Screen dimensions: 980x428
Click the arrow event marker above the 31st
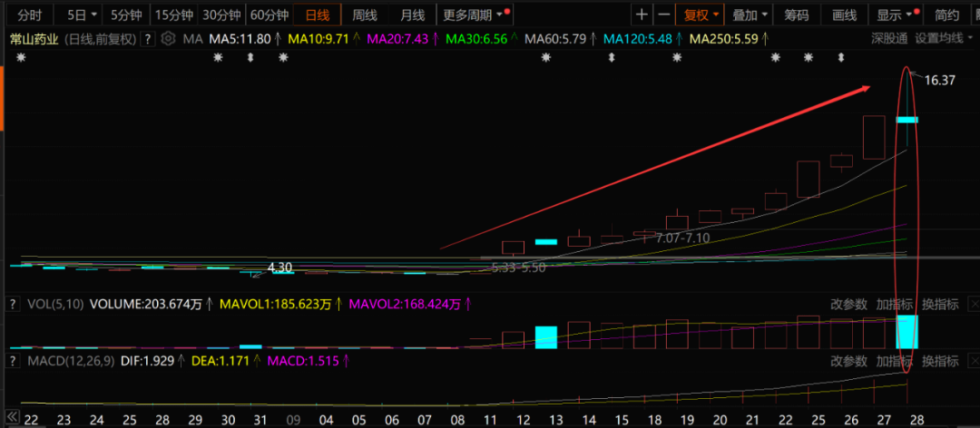(x=250, y=58)
